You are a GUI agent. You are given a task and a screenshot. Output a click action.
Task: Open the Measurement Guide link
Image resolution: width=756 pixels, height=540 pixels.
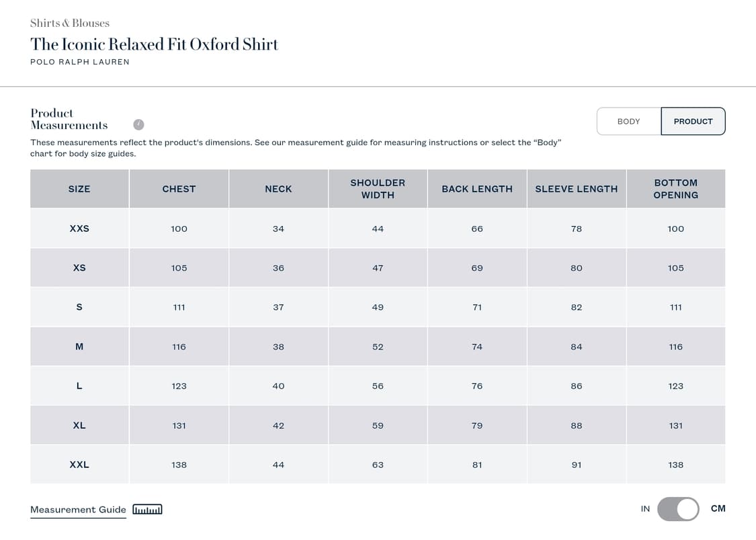tap(78, 510)
